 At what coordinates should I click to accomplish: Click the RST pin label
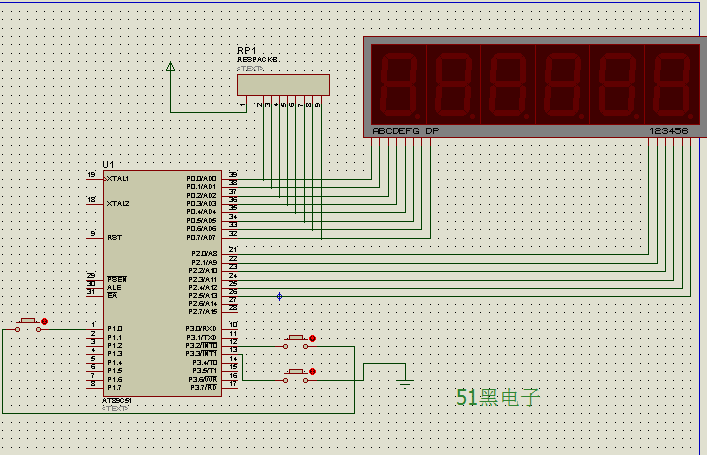[x=115, y=237]
